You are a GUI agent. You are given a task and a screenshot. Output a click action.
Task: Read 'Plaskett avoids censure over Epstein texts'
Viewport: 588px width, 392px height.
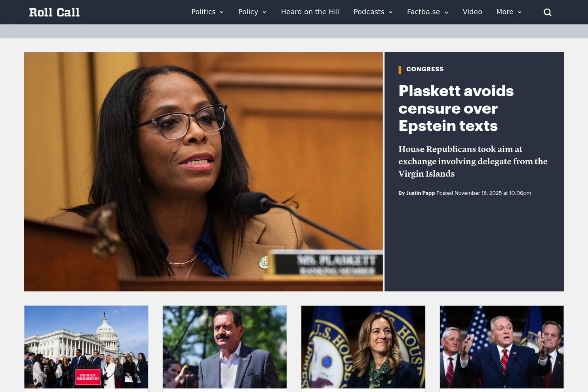(x=456, y=108)
